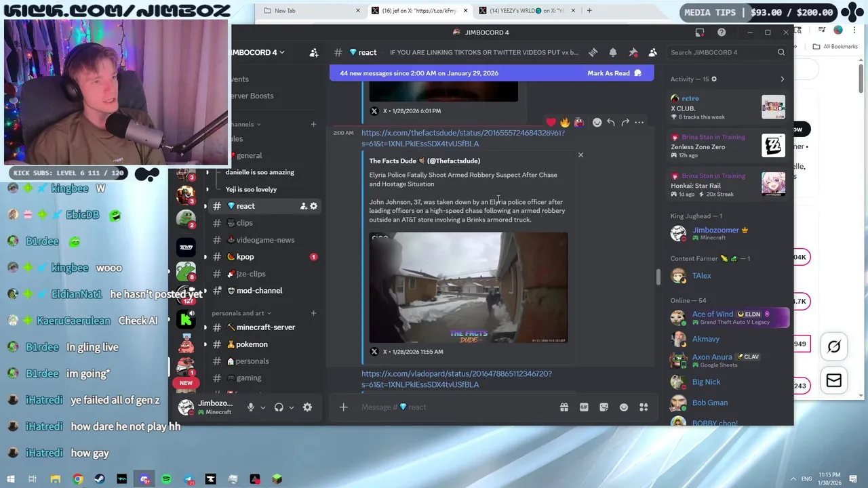Open headphone output options arrow
The image size is (868, 488).
[x=292, y=407]
